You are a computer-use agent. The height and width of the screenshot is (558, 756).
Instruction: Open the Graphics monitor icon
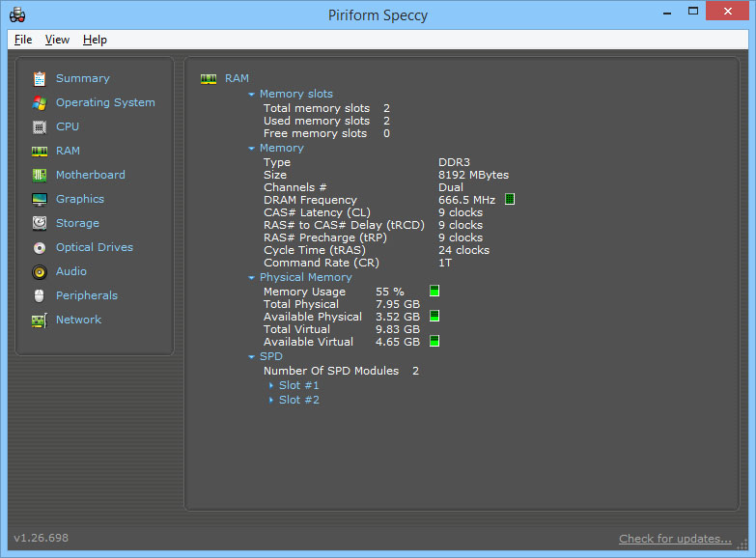(x=39, y=199)
